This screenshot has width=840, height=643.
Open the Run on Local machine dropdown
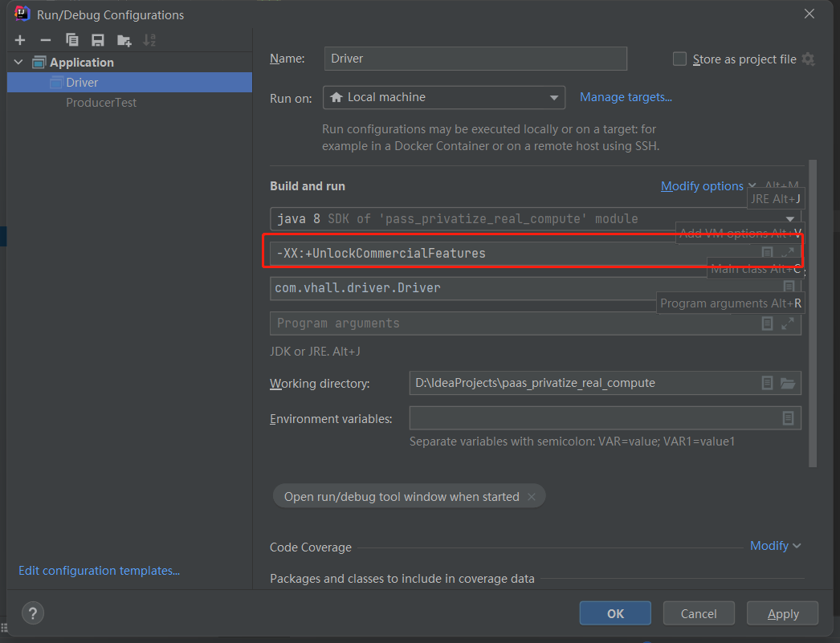click(x=444, y=97)
